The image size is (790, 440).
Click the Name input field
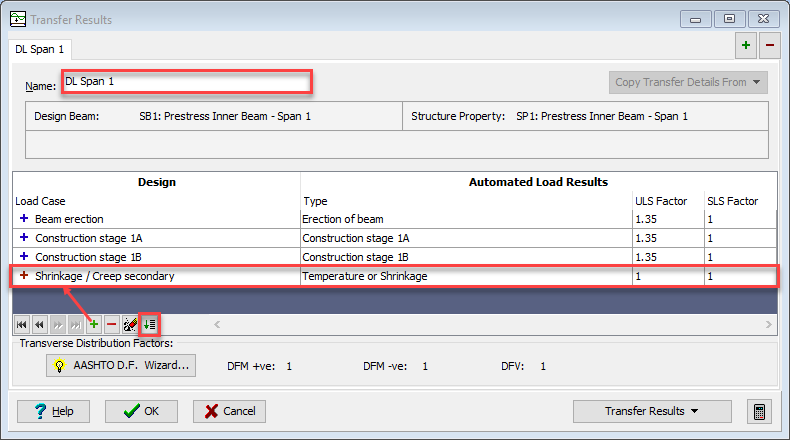[187, 82]
